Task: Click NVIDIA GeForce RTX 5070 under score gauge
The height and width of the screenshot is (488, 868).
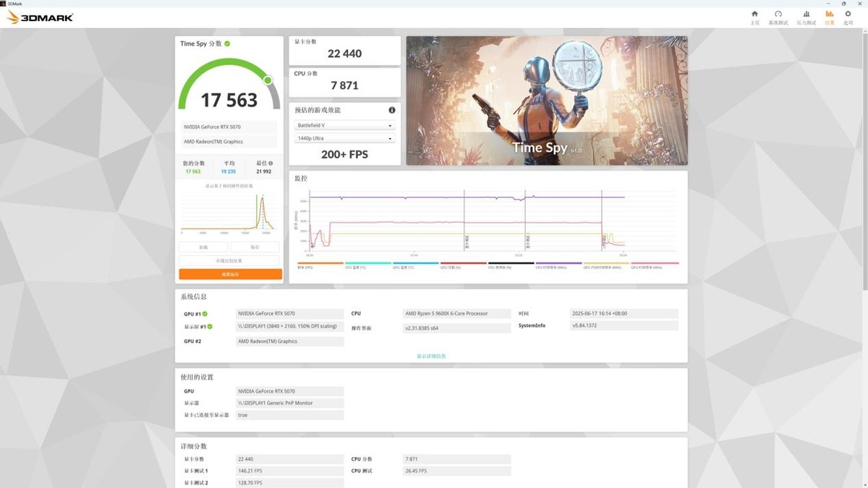Action: click(x=228, y=127)
